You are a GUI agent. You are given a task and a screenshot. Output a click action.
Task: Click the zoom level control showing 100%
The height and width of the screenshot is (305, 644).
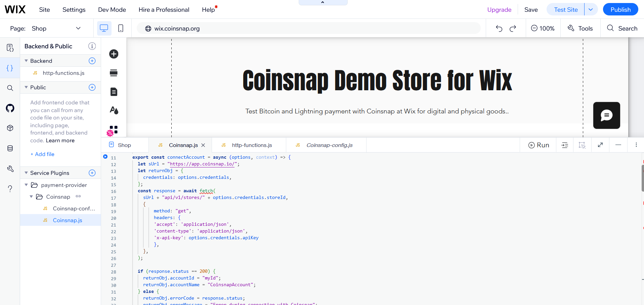click(543, 28)
